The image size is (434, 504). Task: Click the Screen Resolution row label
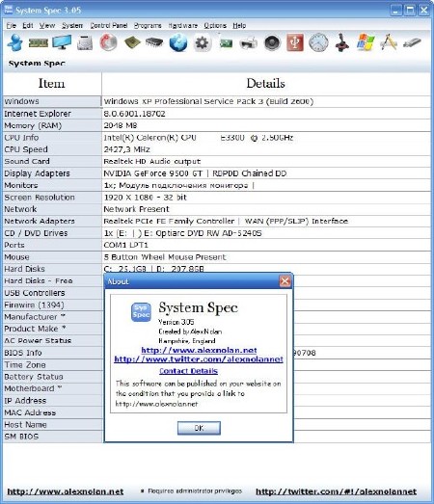[x=40, y=197]
